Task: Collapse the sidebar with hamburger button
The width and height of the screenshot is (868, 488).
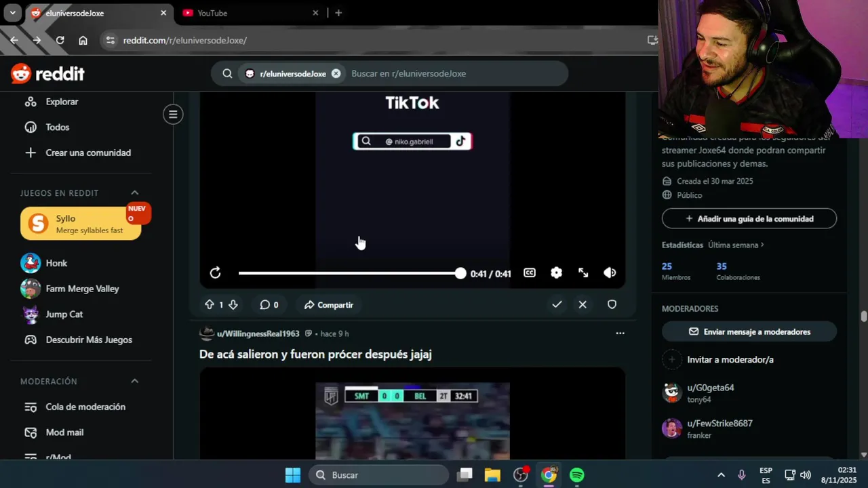Action: click(173, 115)
